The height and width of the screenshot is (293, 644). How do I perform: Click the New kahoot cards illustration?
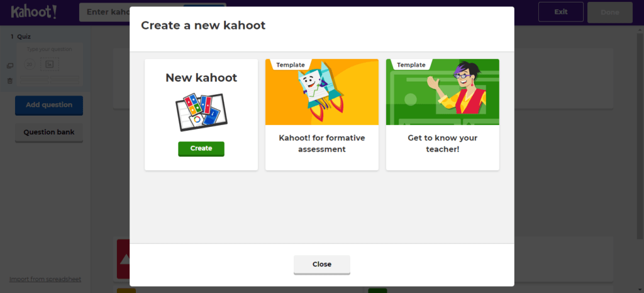click(x=201, y=111)
